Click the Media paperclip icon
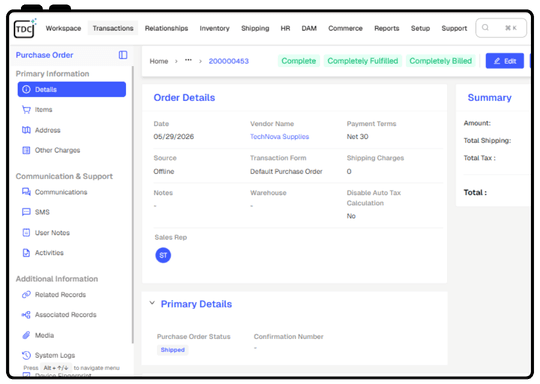This screenshot has height=384, width=540. point(26,335)
